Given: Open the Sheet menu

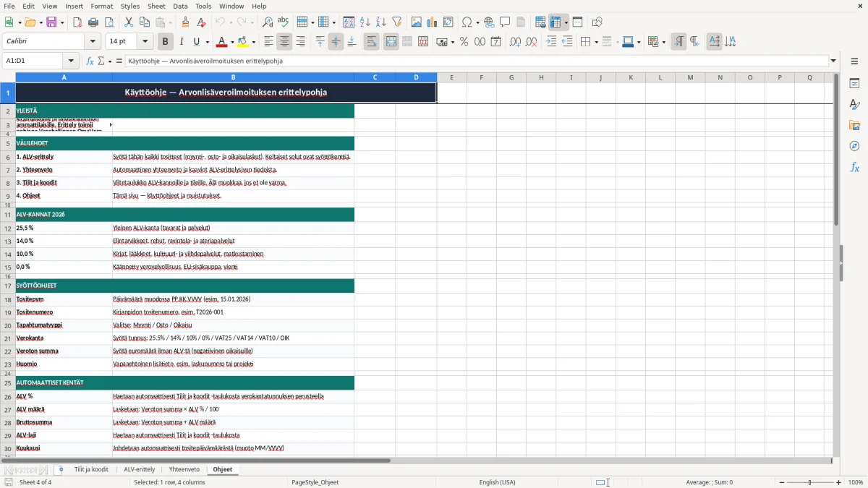Looking at the screenshot, I should tap(156, 6).
